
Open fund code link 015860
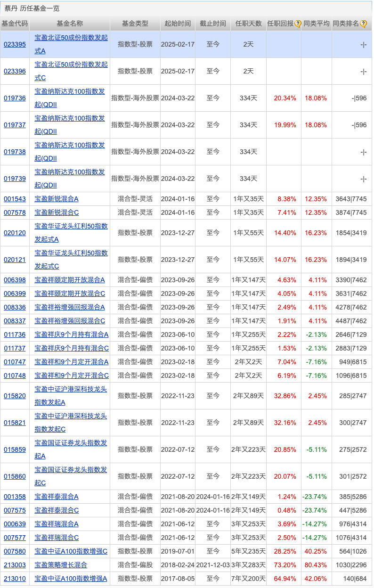click(15, 476)
